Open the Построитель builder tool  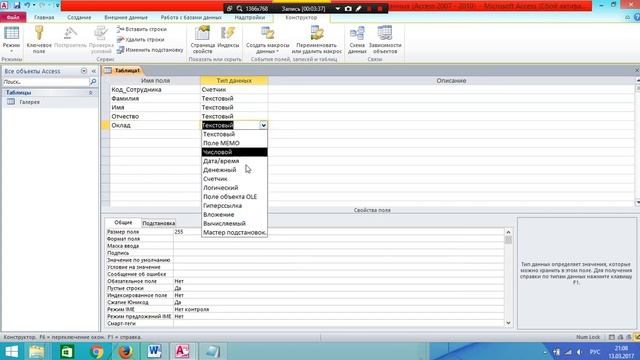coord(70,38)
